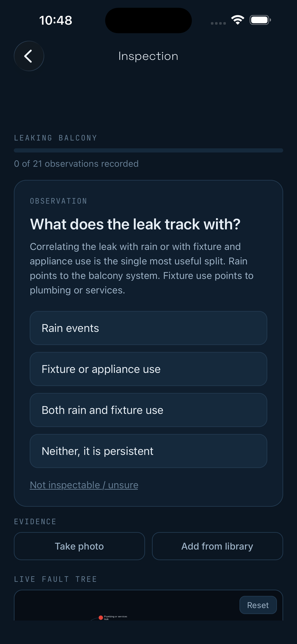
Task: Open the Not inspectable / unsure link
Action: coord(84,485)
